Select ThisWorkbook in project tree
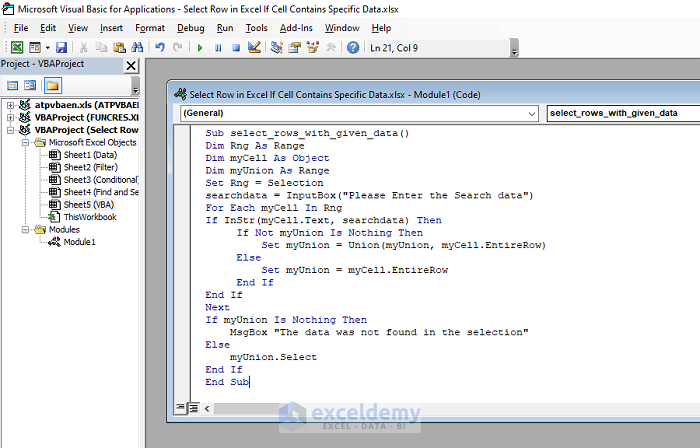Image resolution: width=700 pixels, height=448 pixels. coord(90,217)
